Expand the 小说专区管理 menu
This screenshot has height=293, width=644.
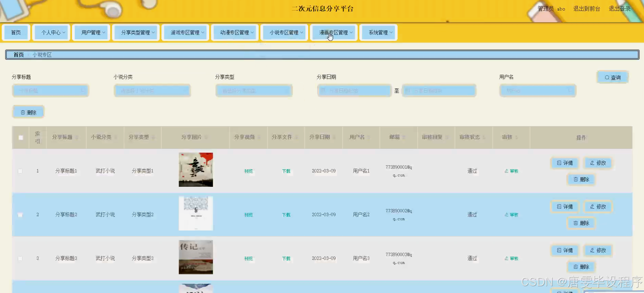pyautogui.click(x=284, y=32)
